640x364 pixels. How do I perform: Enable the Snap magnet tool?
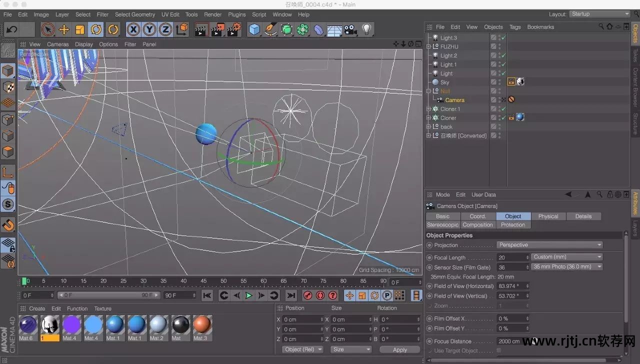click(8, 225)
